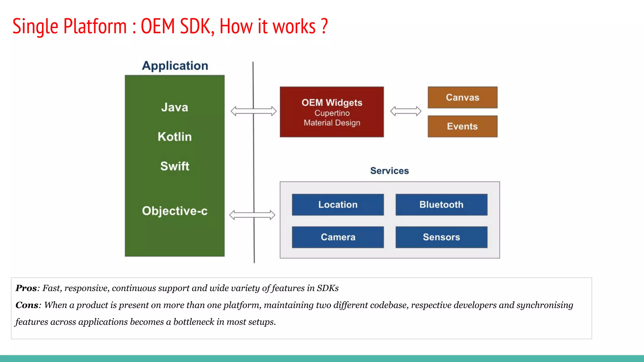
Task: Click the Application heading text
Action: pyautogui.click(x=175, y=66)
